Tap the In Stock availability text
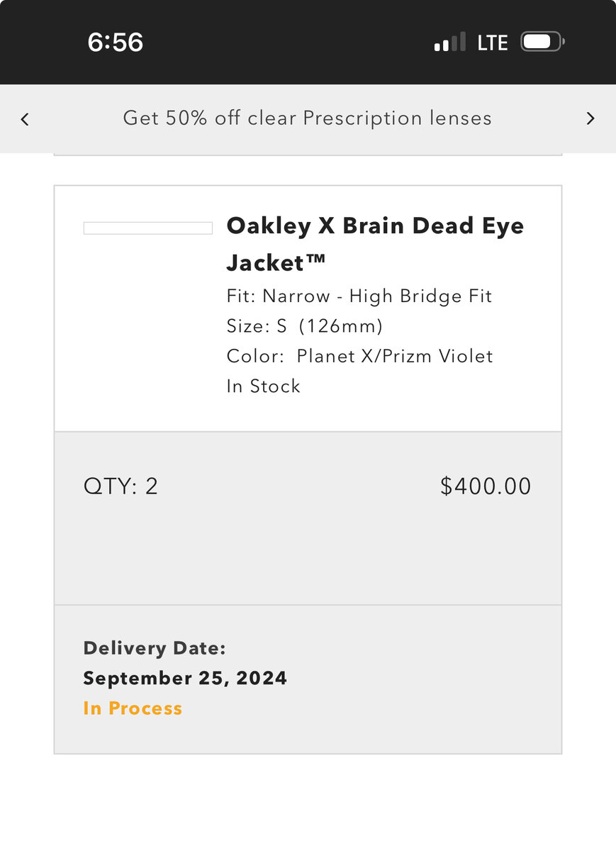 [263, 386]
